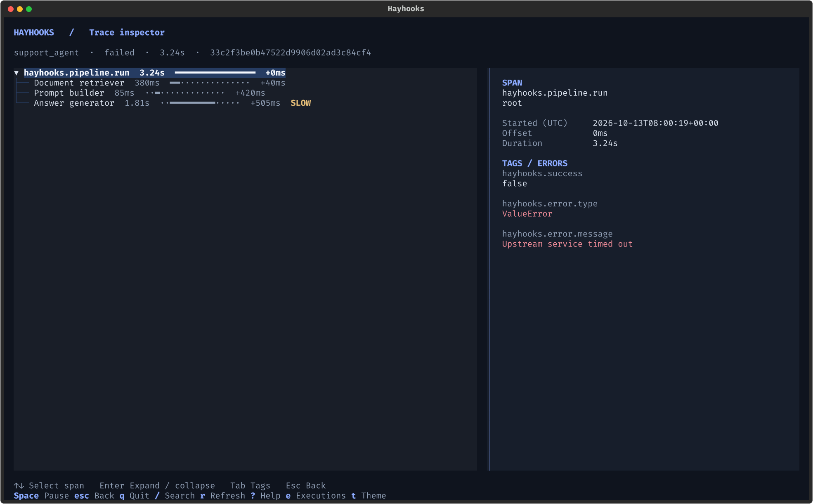The height and width of the screenshot is (504, 813).
Task: Click the +420ms offset value
Action: click(x=250, y=93)
